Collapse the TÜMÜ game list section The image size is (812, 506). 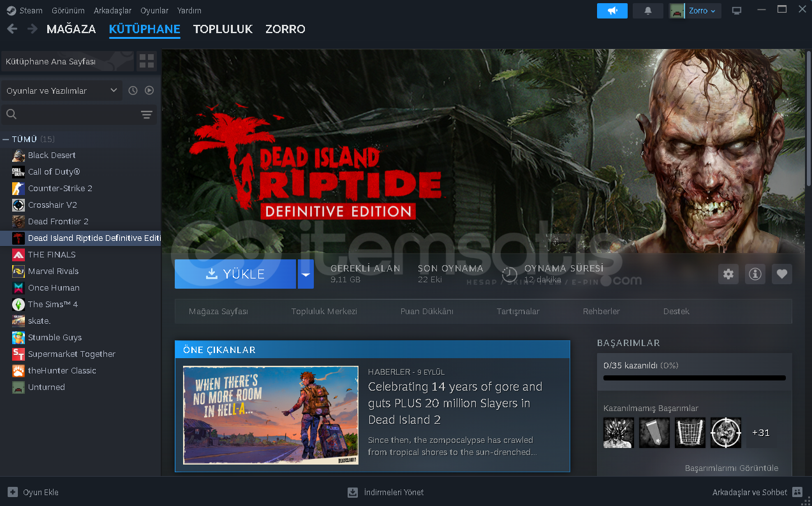click(x=6, y=139)
